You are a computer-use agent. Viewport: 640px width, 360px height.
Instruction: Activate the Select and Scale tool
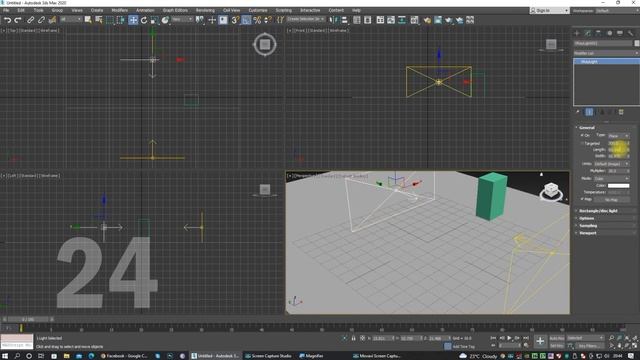coord(154,20)
